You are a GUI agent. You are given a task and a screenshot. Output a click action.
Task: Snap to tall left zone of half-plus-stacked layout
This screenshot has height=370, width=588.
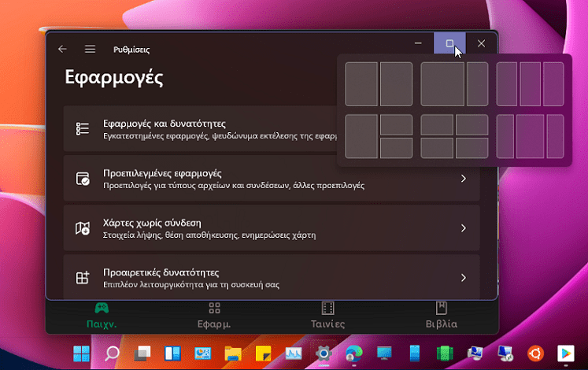(361, 136)
